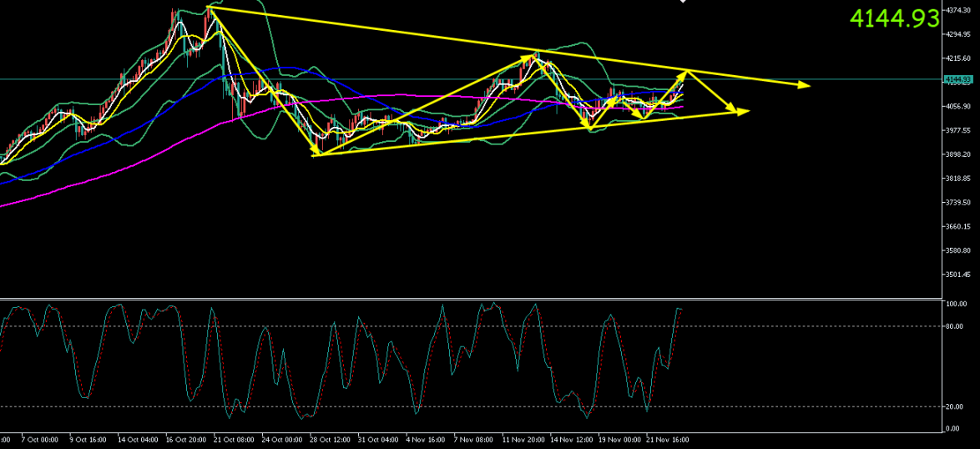The image size is (980, 449).
Task: Click arrowhead of the lower ascending trendline
Action: (x=743, y=111)
